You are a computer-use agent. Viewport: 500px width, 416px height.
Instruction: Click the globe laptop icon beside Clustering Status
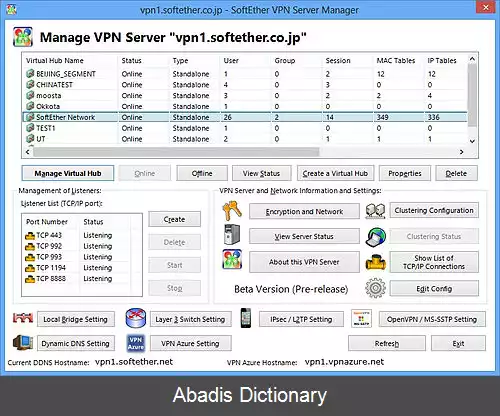[375, 237]
